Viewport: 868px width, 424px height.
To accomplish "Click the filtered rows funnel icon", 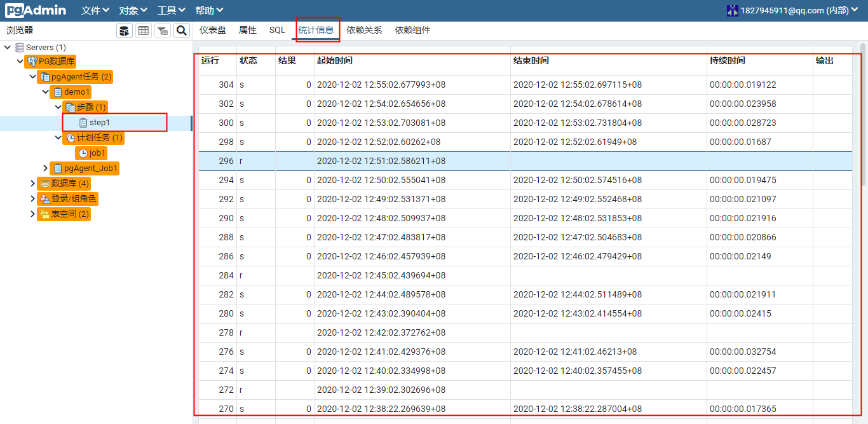I will click(164, 30).
